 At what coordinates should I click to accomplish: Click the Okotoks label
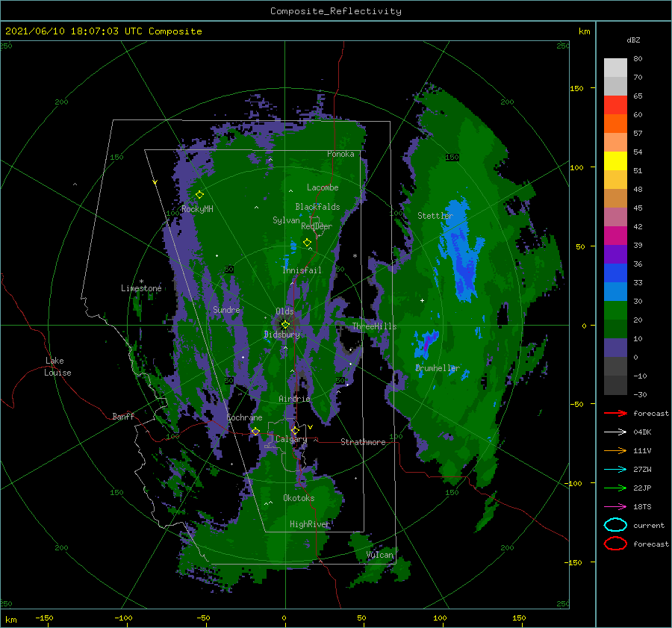pos(299,497)
